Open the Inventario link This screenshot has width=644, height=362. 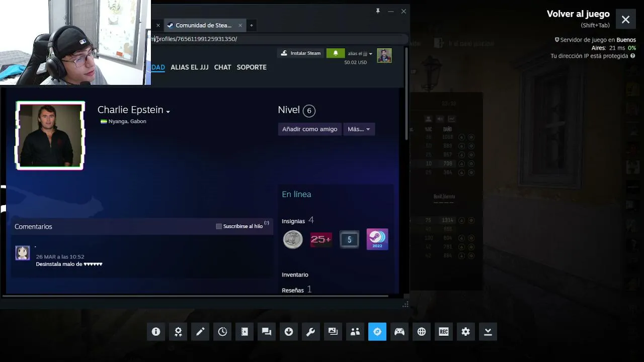tap(295, 275)
